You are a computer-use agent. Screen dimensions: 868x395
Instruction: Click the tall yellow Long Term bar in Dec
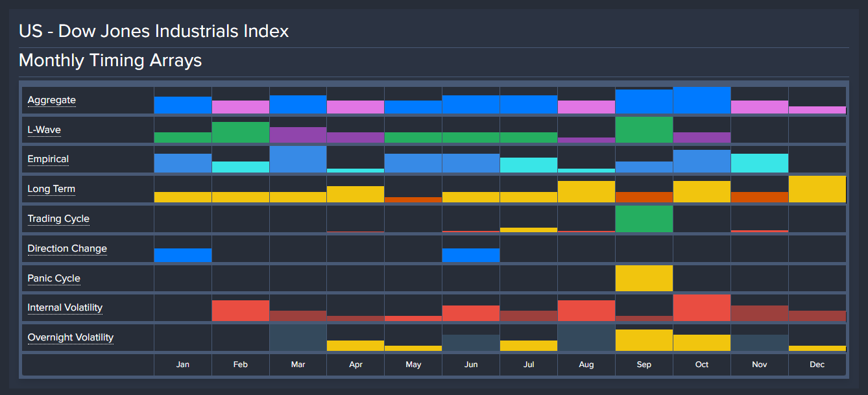pos(817,189)
